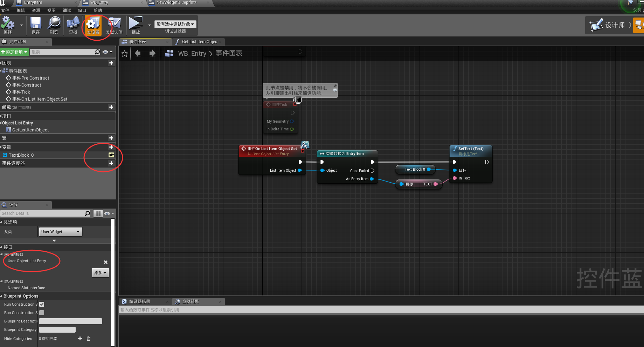Click the Blueprint Description input field

[70, 321]
